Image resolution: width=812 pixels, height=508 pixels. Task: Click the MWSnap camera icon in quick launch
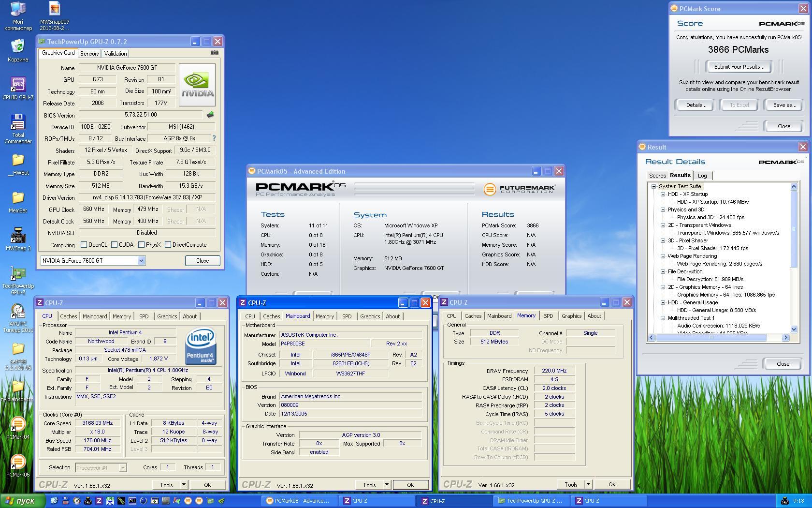[x=88, y=501]
